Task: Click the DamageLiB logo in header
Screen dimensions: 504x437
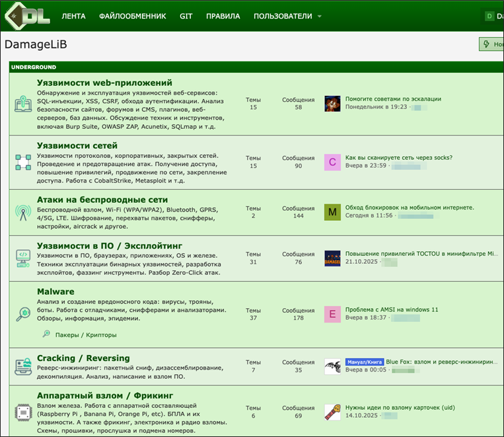Action: (27, 15)
